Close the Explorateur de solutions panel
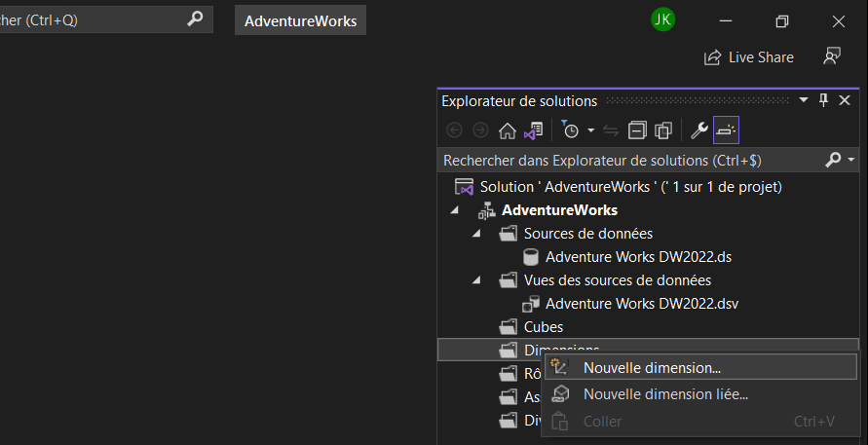The image size is (868, 445). 845,100
